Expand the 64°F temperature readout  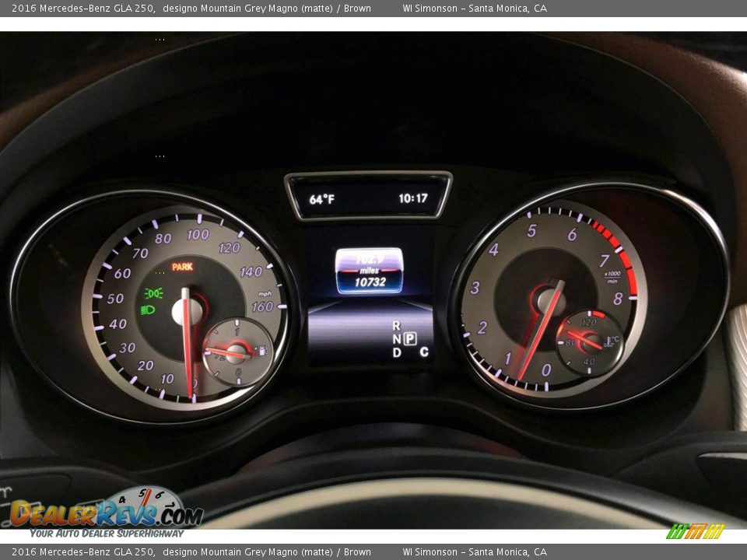click(324, 198)
